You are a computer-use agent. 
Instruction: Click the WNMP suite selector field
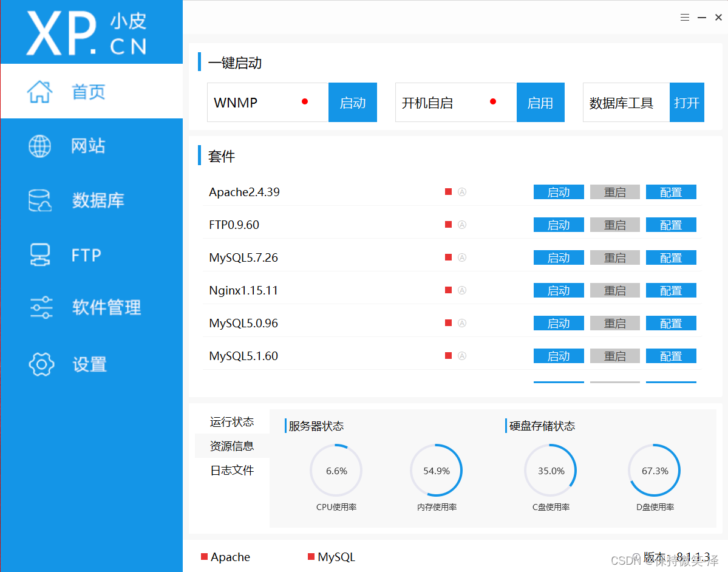pyautogui.click(x=268, y=103)
